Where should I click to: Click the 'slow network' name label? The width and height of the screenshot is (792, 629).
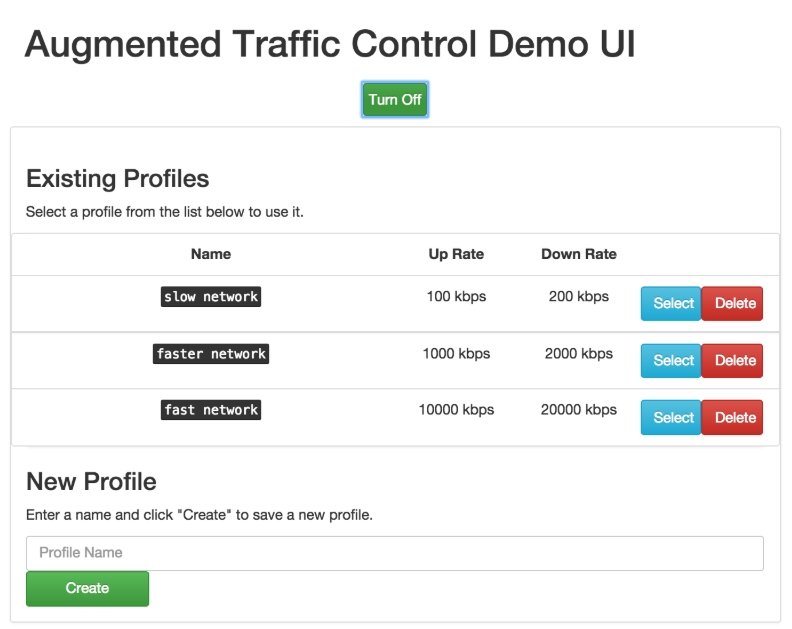tap(211, 297)
